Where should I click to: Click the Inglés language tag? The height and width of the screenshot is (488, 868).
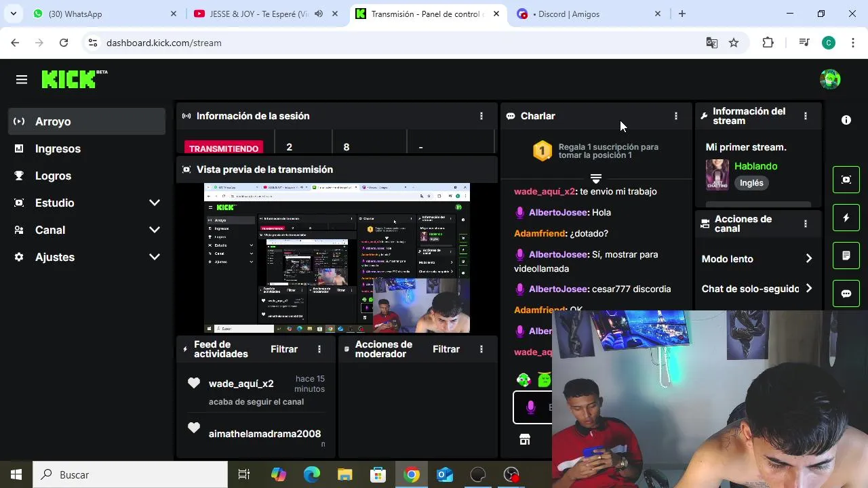[x=751, y=183]
